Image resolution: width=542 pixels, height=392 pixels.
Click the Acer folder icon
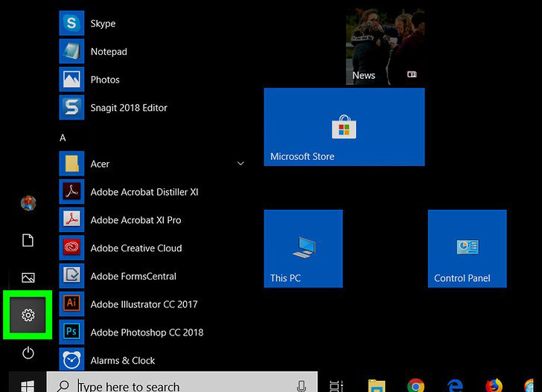[71, 164]
